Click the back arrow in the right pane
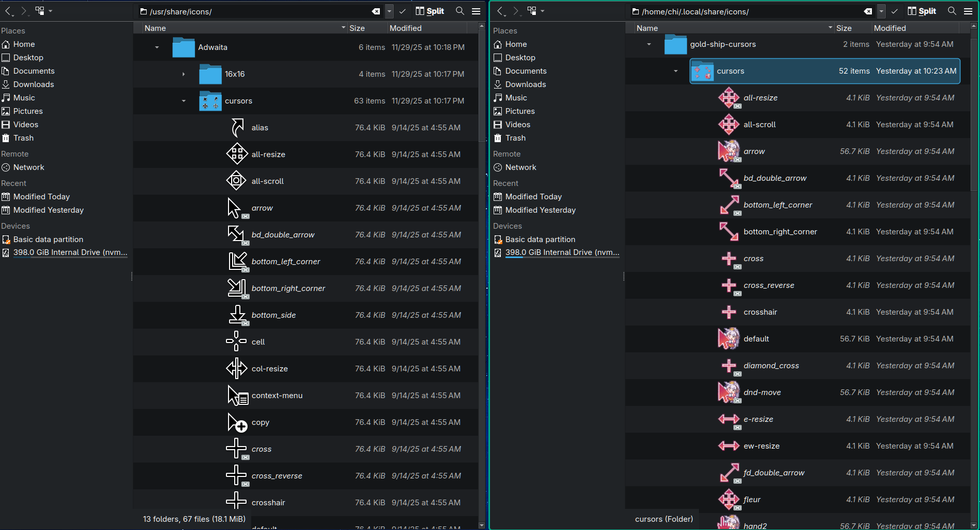980x530 pixels. 500,11
